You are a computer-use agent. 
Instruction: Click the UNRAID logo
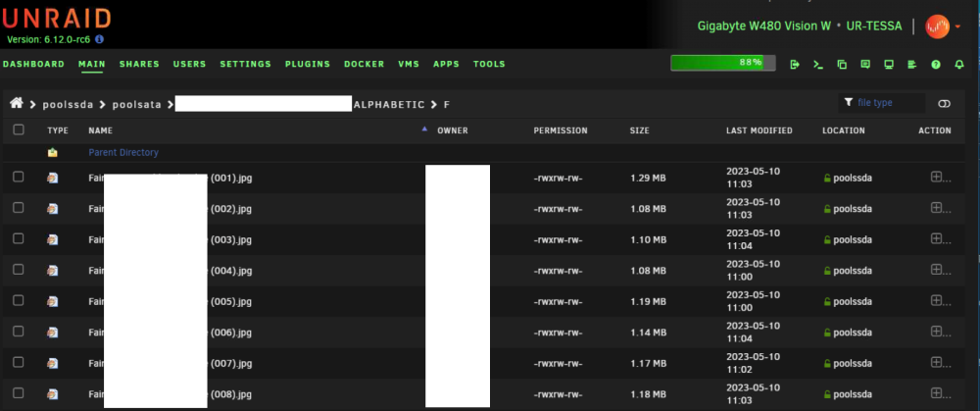[56, 18]
